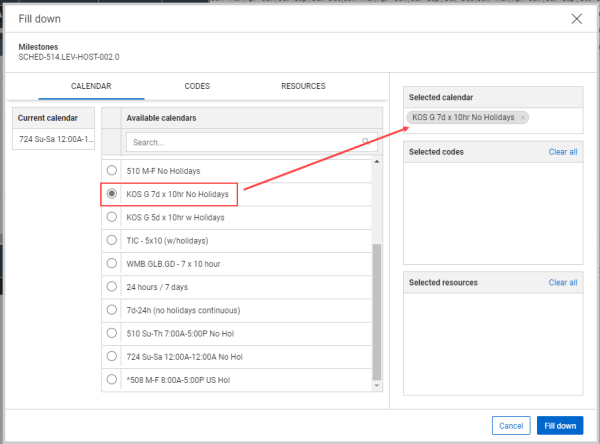
Task: Open the RESOURCES tab
Action: pyautogui.click(x=303, y=87)
